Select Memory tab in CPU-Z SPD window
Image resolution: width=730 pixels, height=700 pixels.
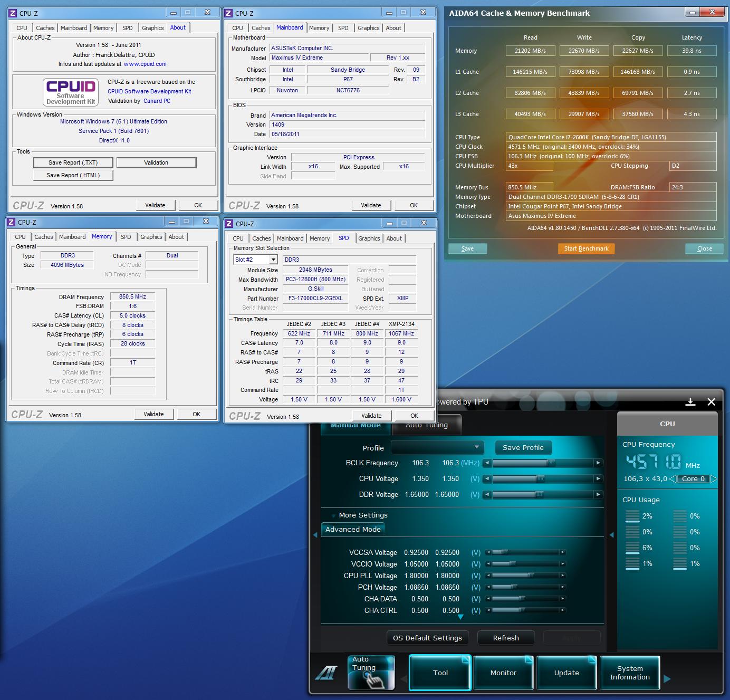[320, 238]
